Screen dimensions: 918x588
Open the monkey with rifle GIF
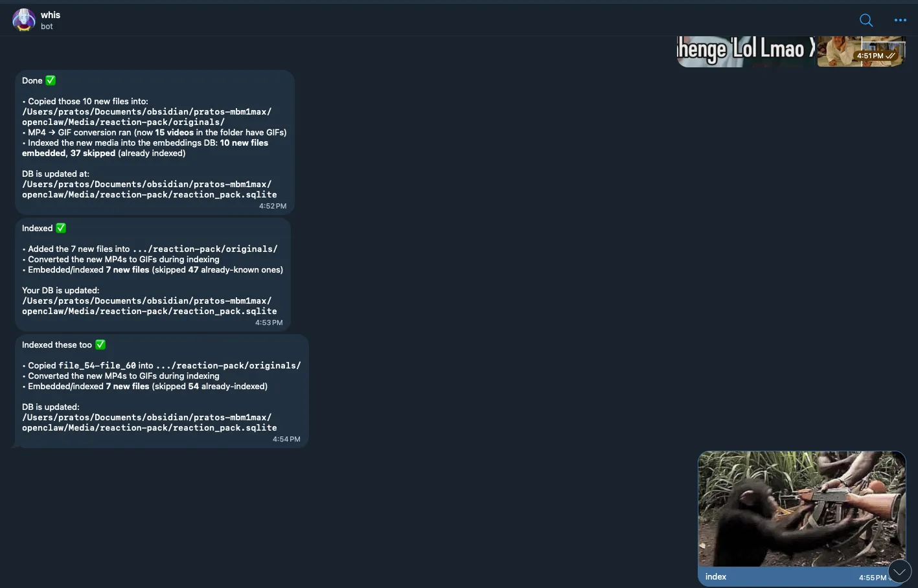pyautogui.click(x=801, y=509)
